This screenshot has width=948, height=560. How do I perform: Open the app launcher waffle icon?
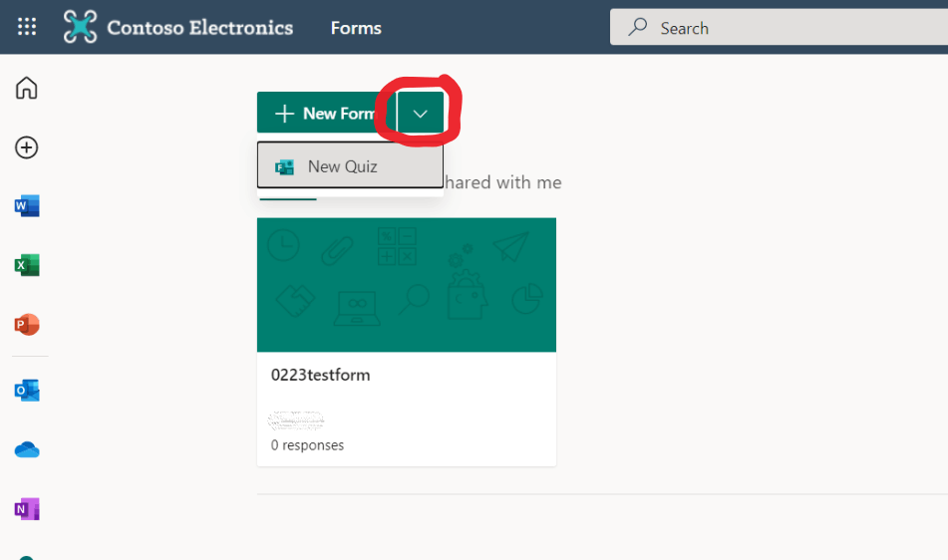tap(27, 27)
